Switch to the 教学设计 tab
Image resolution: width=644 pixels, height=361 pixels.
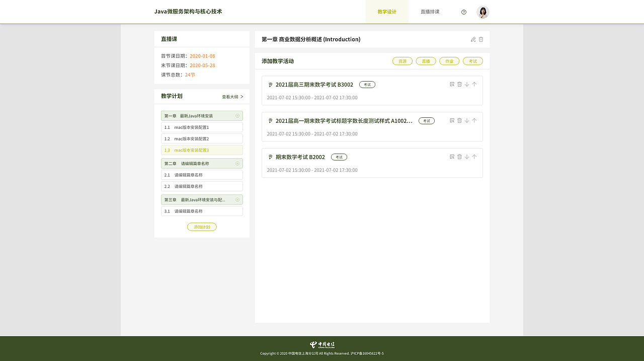(x=387, y=12)
